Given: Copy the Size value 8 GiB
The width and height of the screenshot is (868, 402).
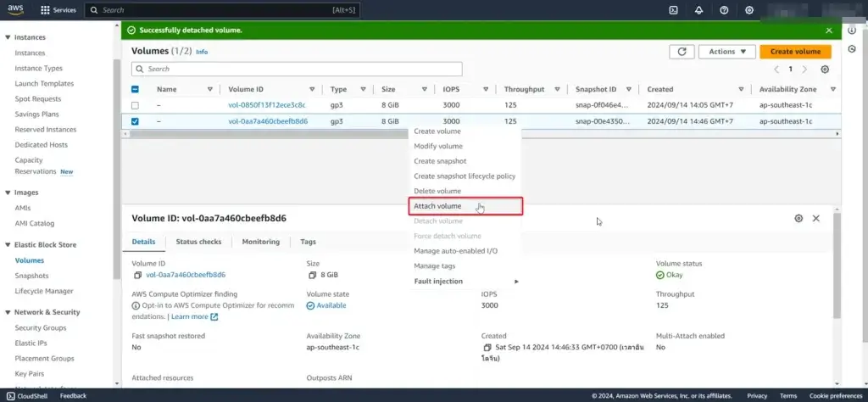Looking at the screenshot, I should tap(312, 275).
